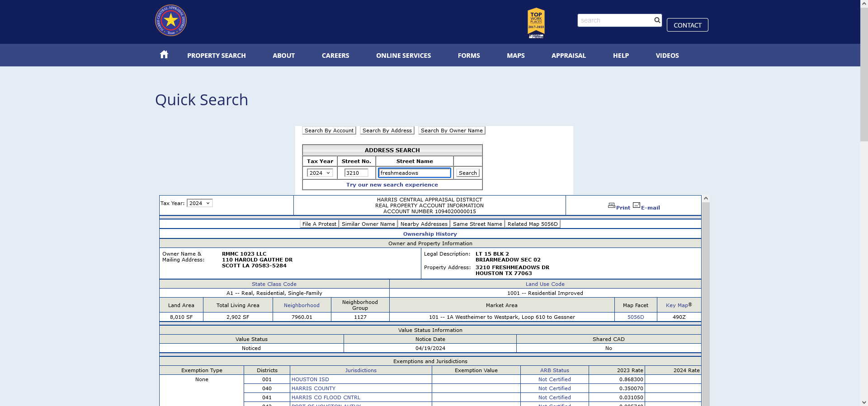Viewport: 868px width, 406px height.
Task: Open the ABOUT menu
Action: point(283,56)
